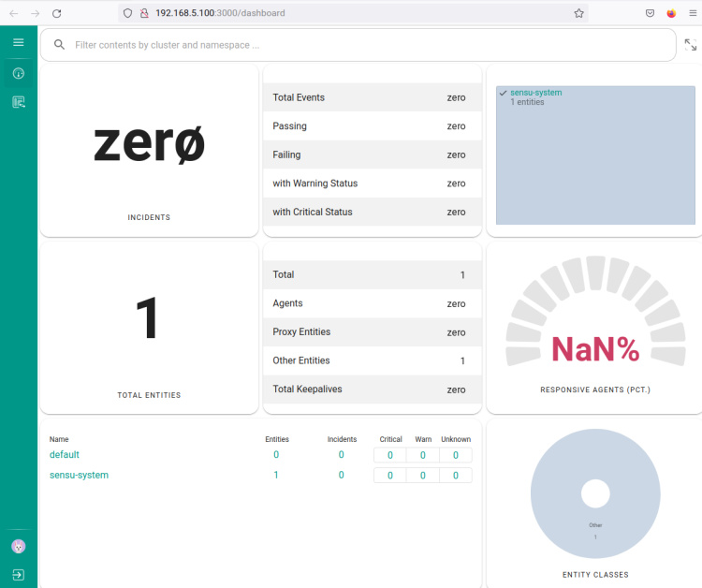Click Unknown count for sensu-system namespace
The image size is (702, 588).
(455, 476)
